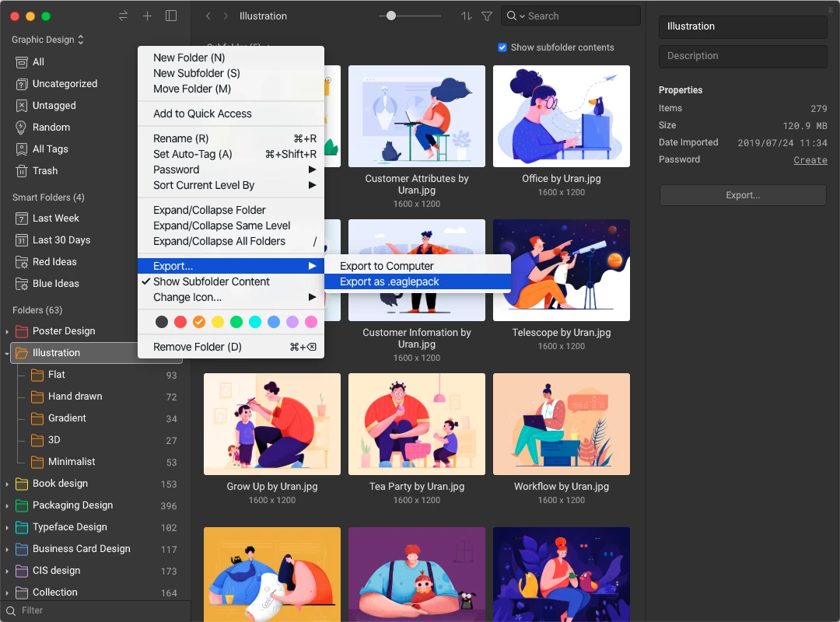Toggle the sidebar layout icon
The width and height of the screenshot is (840, 622).
171,16
